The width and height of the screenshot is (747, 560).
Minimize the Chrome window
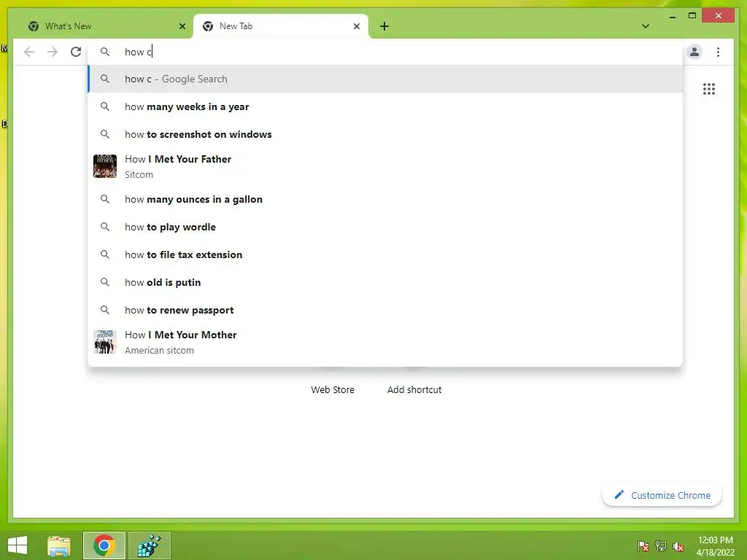[x=672, y=17]
